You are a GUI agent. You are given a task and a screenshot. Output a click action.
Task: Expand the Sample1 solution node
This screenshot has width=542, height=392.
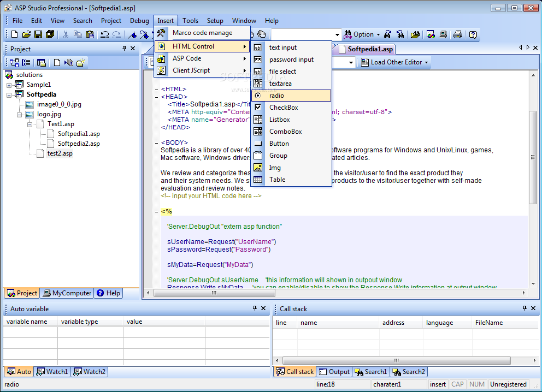click(x=9, y=85)
